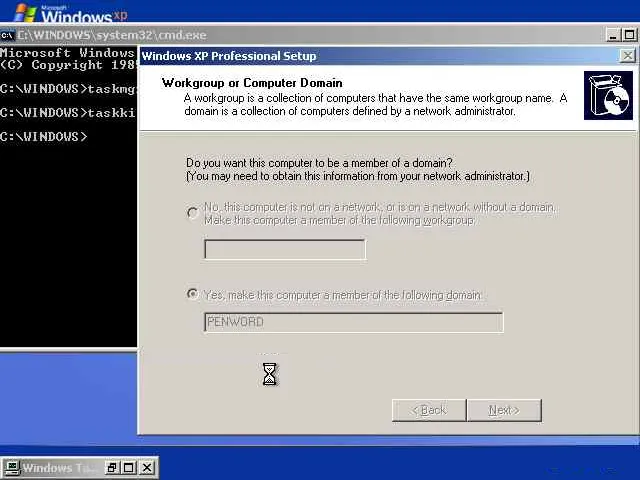
Task: Click the 'Do you want this computer to be a member' question text
Action: [x=319, y=163]
